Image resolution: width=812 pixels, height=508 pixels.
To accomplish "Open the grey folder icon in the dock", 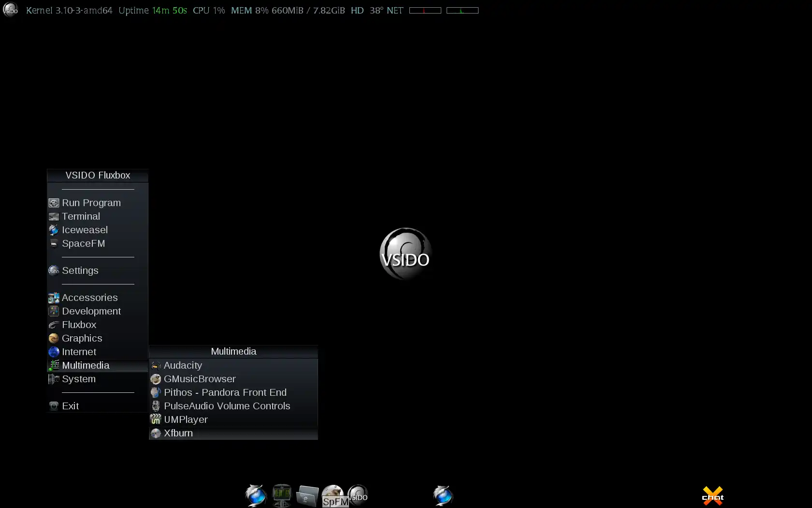I will tap(307, 496).
